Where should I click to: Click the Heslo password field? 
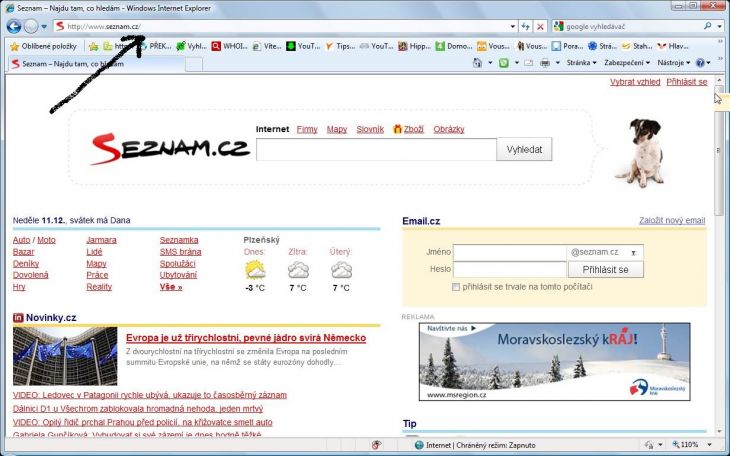click(509, 269)
